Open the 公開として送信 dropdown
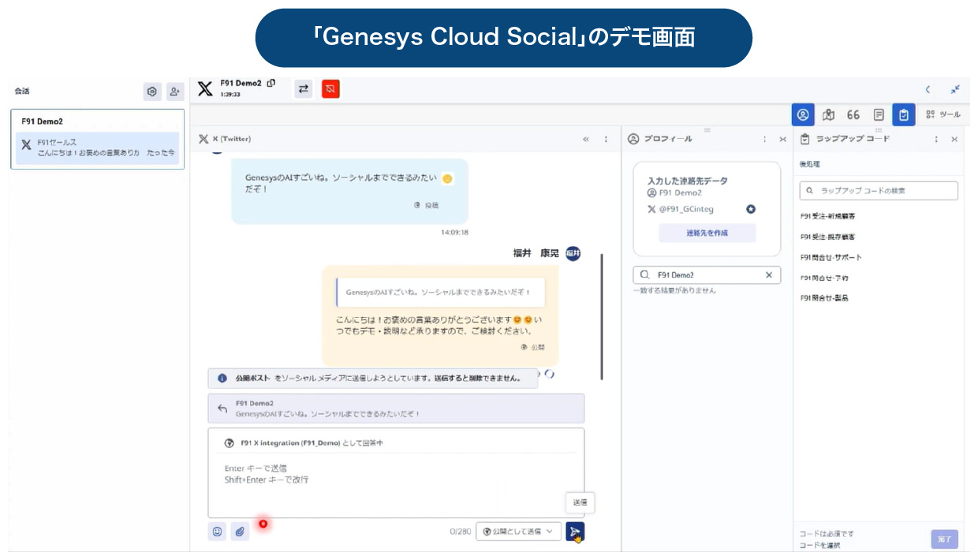 click(x=519, y=532)
